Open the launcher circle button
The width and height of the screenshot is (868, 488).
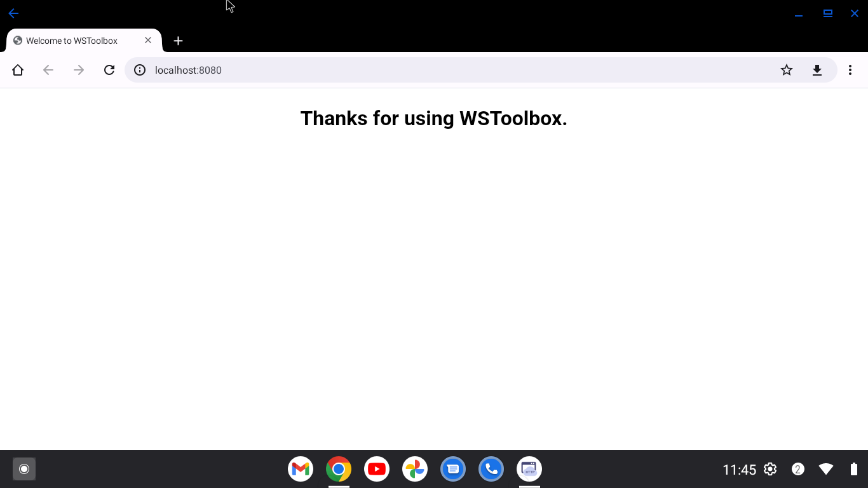pos(24,469)
